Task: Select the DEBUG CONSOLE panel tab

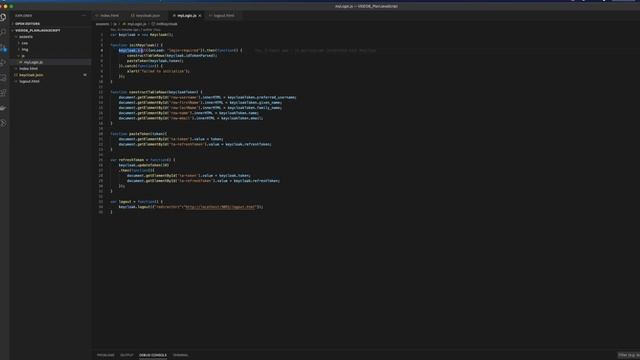Action: [153, 355]
